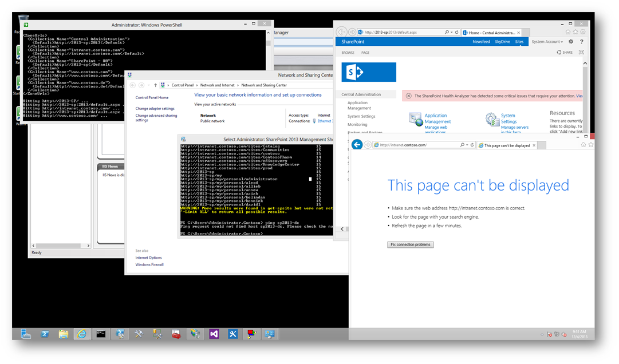Viewport: 619px width, 364px height.
Task: Open the Application Management globe icon
Action: pyautogui.click(x=416, y=120)
